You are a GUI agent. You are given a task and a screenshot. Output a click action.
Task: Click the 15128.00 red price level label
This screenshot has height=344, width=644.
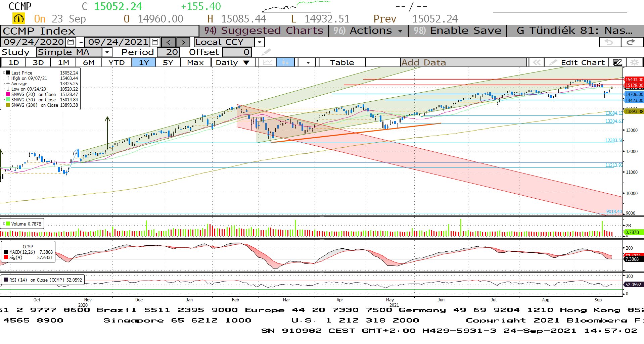point(634,85)
